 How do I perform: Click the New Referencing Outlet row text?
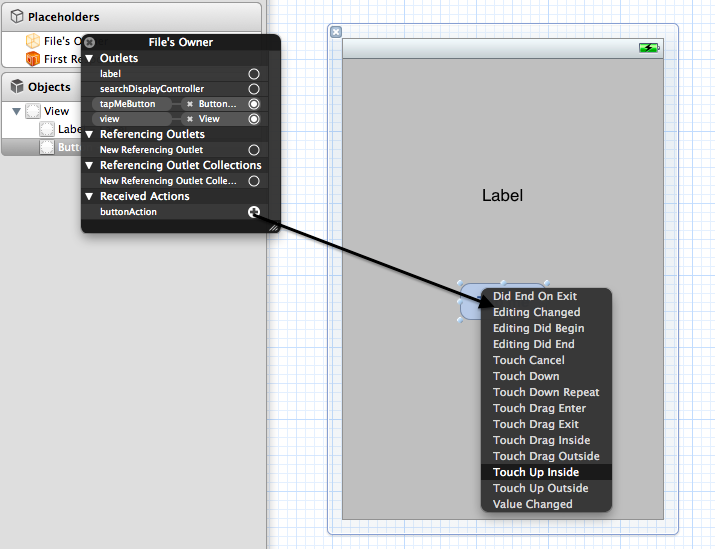click(x=151, y=150)
